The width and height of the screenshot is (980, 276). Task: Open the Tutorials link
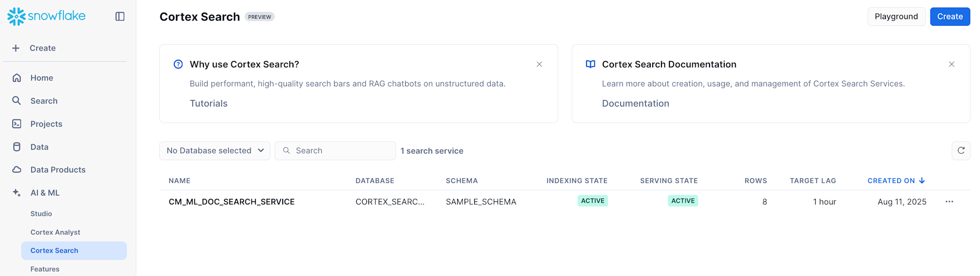[x=209, y=103]
